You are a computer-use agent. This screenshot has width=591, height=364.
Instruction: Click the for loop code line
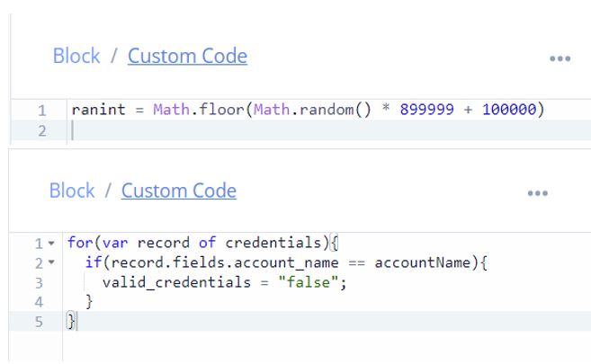(x=207, y=244)
